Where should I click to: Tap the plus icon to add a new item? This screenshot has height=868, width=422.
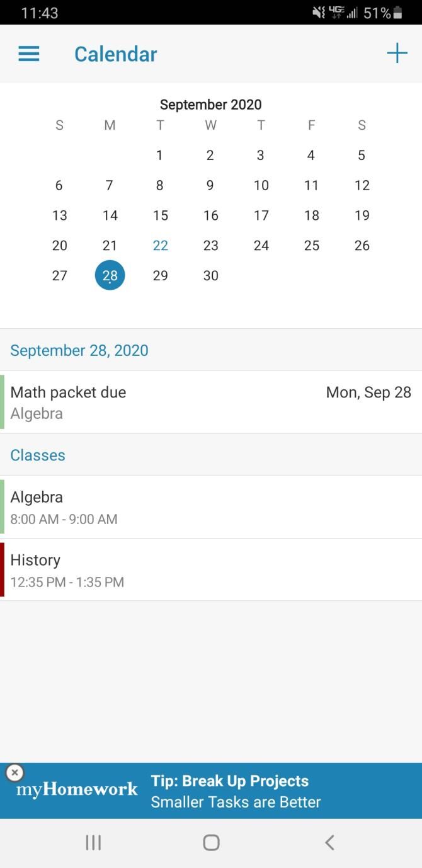397,53
